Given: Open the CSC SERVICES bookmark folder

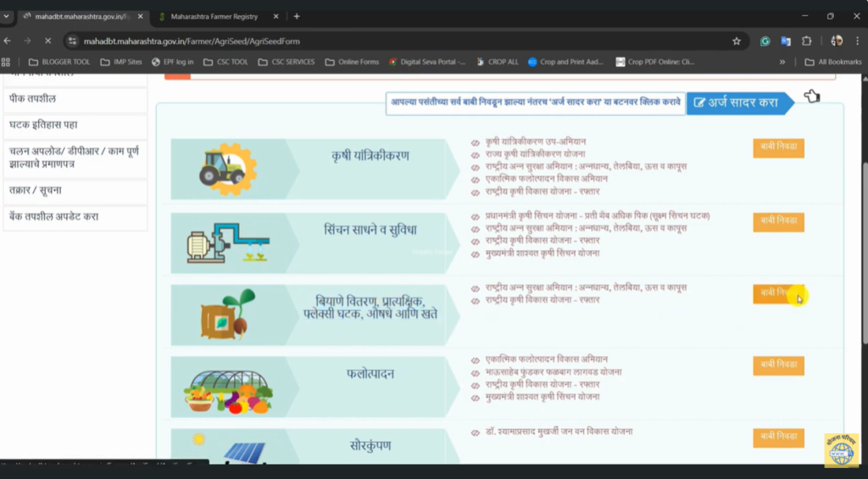Looking at the screenshot, I should tap(286, 62).
